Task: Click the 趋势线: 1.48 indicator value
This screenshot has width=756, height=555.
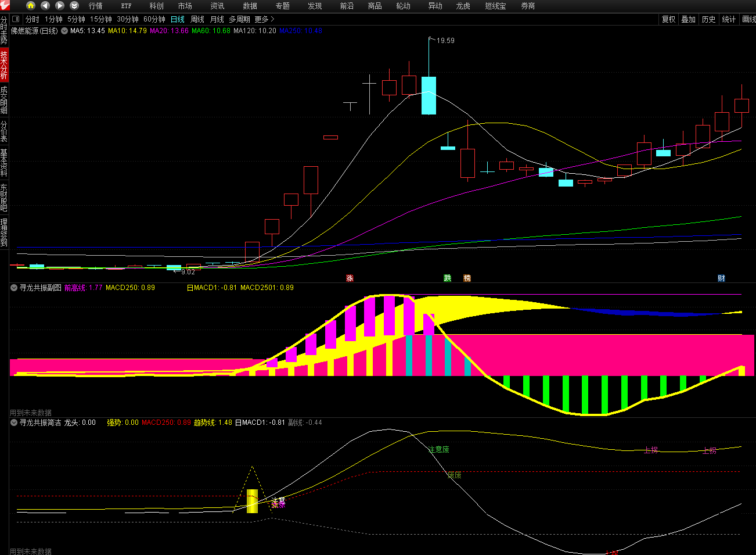Action: (x=213, y=422)
